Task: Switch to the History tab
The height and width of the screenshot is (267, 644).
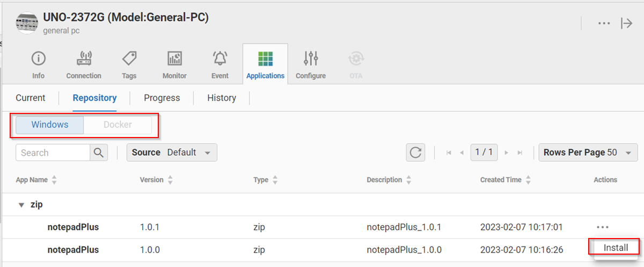Action: tap(222, 98)
